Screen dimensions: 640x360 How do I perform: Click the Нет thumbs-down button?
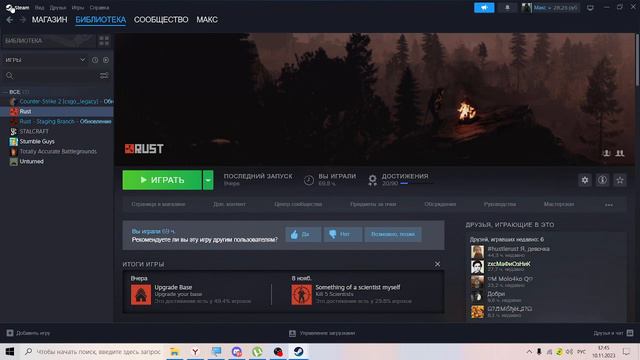point(342,234)
